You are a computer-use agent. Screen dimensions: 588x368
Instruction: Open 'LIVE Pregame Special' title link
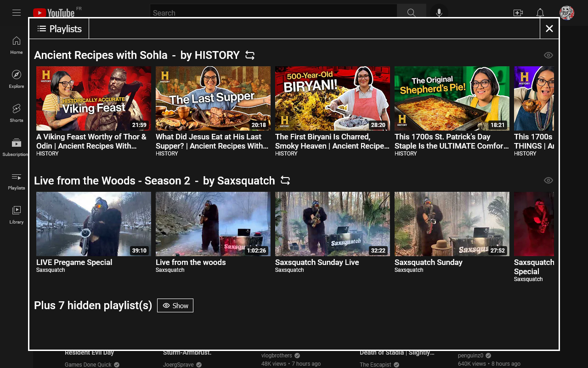(x=74, y=262)
